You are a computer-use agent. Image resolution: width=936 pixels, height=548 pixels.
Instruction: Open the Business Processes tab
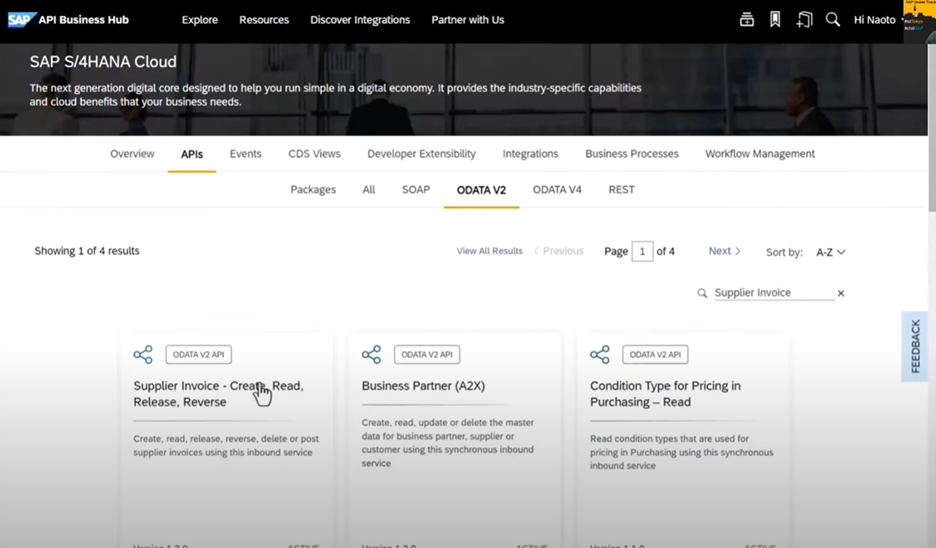tap(632, 154)
